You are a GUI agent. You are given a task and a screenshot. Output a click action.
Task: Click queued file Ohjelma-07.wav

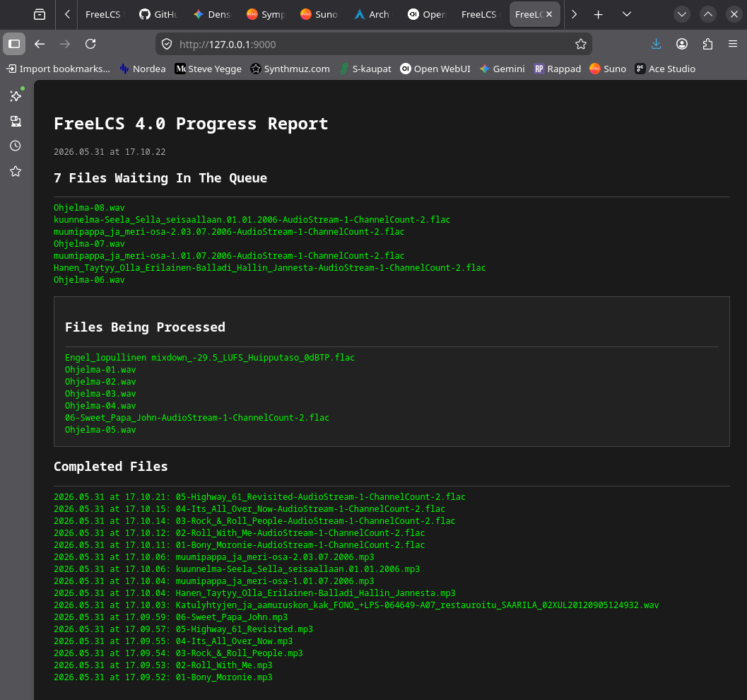point(89,244)
